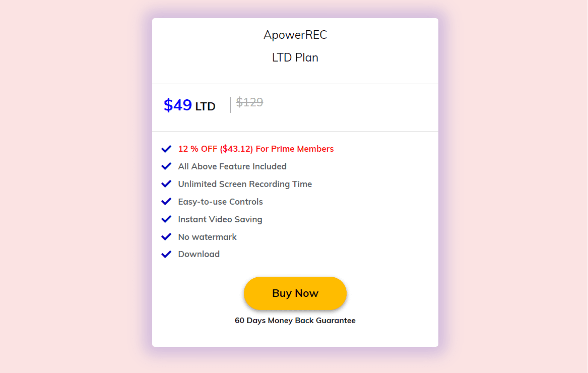Select the ApowerREC product title
The height and width of the screenshot is (373, 588).
tap(295, 35)
